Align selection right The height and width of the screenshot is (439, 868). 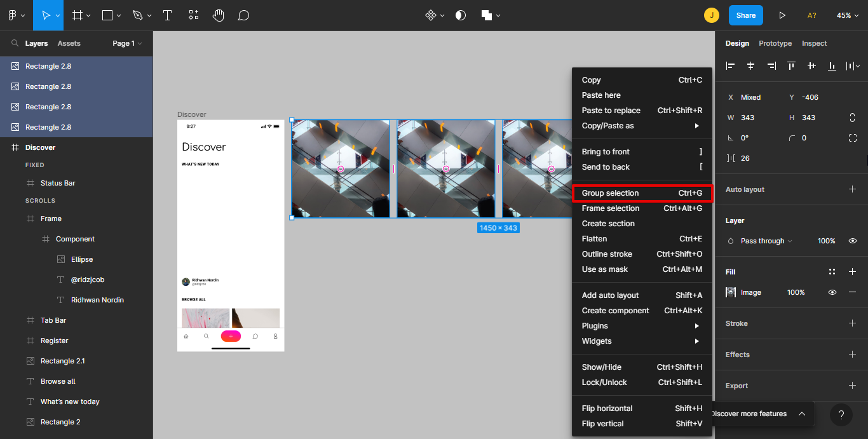[x=771, y=65]
